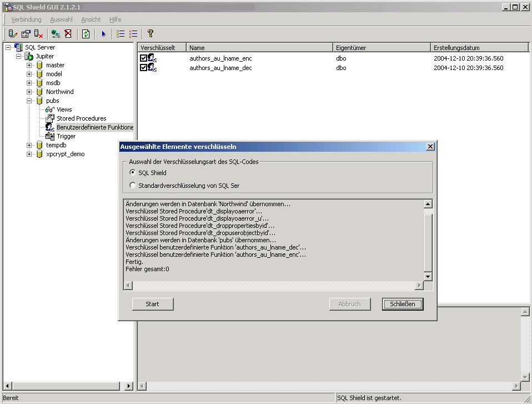Click the Views glasses icon under pubs
The image size is (532, 404).
(x=49, y=109)
